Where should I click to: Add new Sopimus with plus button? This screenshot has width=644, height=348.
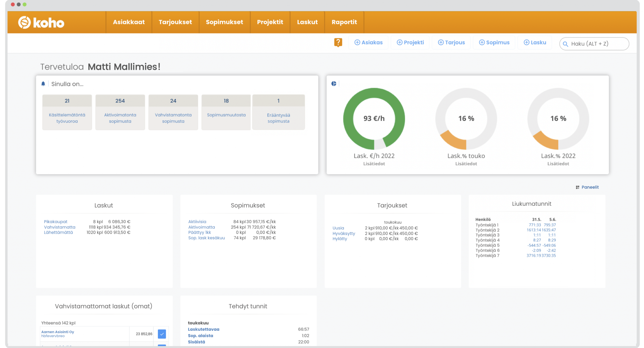(494, 42)
